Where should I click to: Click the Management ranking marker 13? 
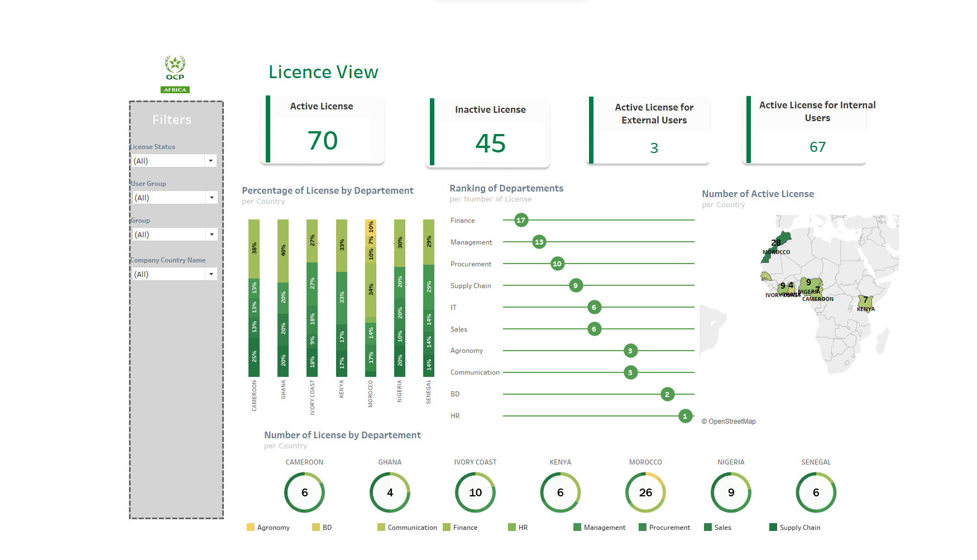tap(539, 242)
